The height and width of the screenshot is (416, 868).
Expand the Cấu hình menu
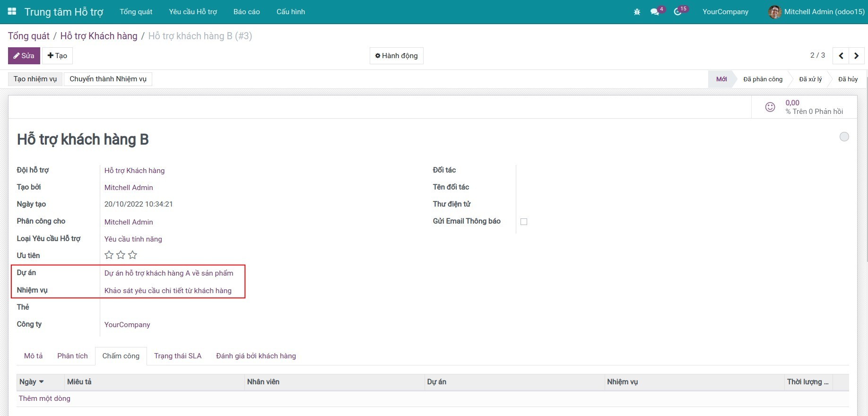(290, 12)
